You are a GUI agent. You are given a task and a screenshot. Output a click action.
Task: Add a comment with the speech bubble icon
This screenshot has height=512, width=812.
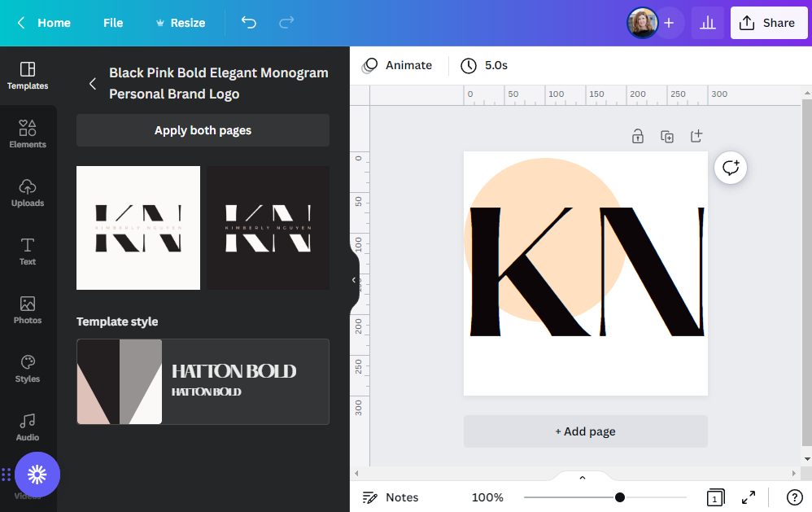click(x=730, y=168)
